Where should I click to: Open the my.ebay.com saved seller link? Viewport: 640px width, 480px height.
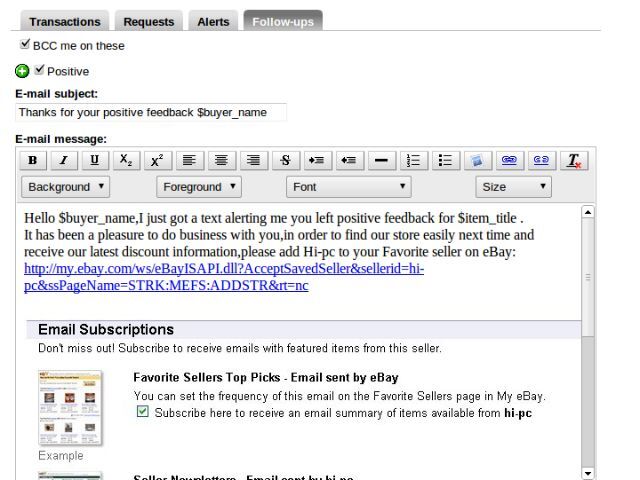(224, 277)
